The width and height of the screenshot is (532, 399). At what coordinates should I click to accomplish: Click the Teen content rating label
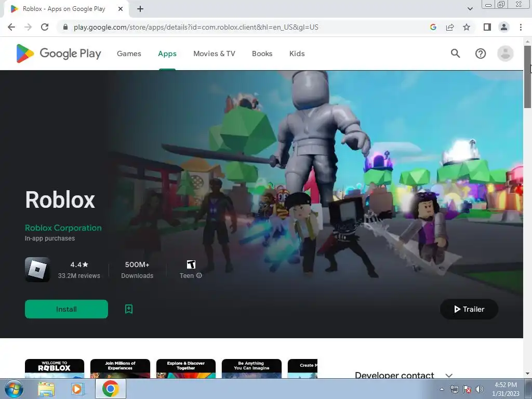click(187, 275)
